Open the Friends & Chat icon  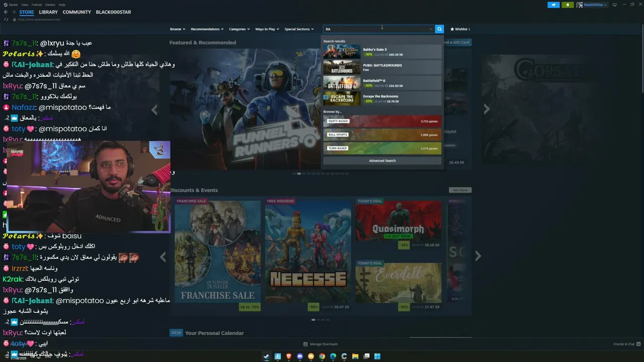click(638, 344)
